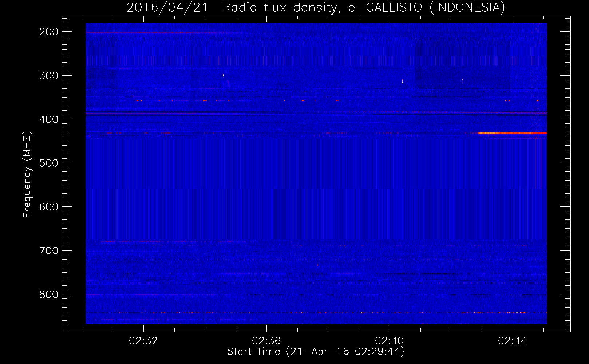Click the 02:36 time tick label

[x=266, y=341]
